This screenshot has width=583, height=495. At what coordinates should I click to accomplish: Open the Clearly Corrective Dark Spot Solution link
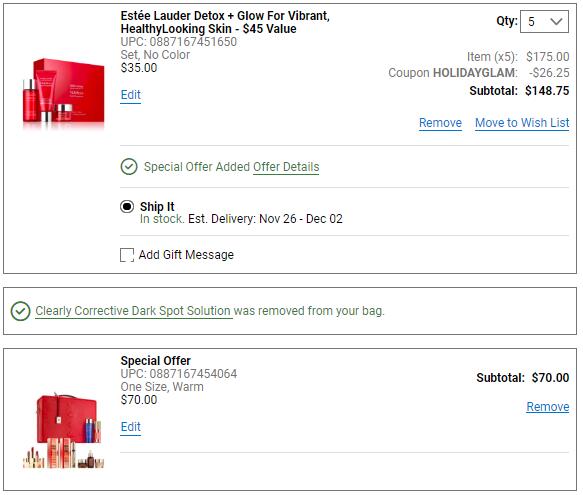(133, 311)
